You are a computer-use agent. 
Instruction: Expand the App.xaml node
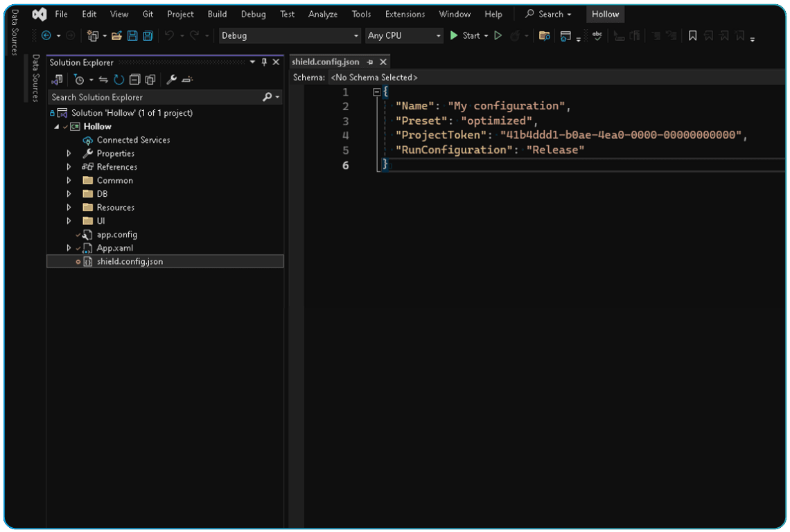tap(69, 248)
